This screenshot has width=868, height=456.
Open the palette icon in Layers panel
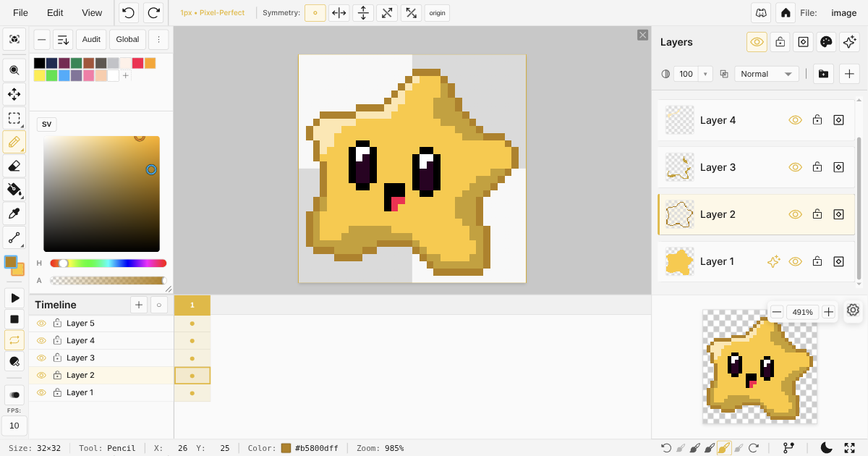pos(826,42)
